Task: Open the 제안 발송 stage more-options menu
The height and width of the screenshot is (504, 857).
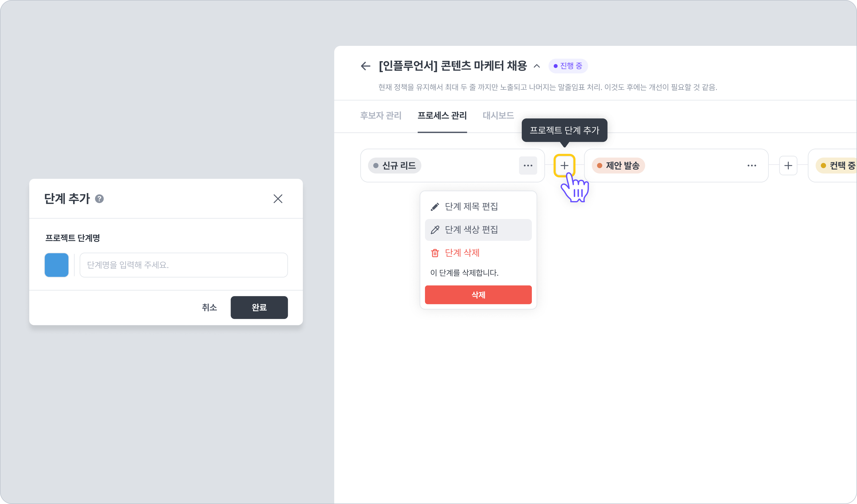Action: pos(752,166)
